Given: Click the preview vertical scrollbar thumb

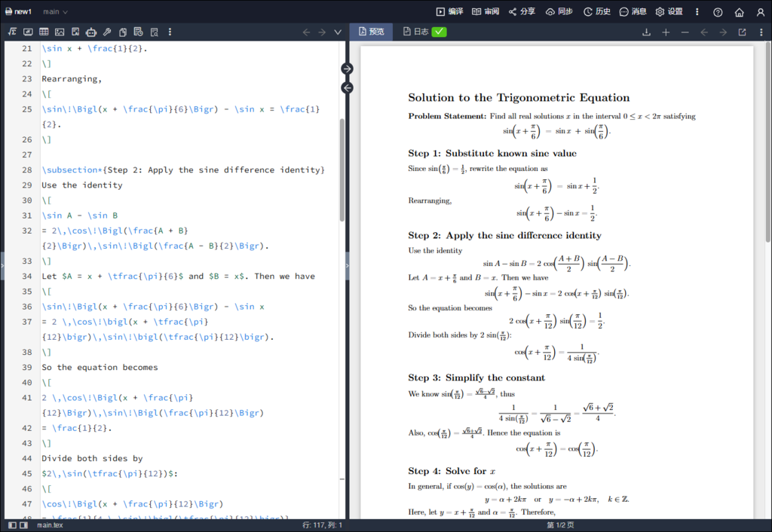Looking at the screenshot, I should click(768, 142).
